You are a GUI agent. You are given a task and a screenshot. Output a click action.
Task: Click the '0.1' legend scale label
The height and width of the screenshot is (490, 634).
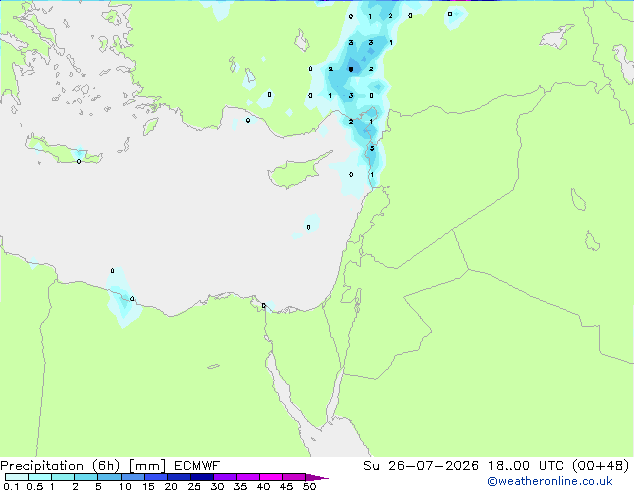pos(11,486)
